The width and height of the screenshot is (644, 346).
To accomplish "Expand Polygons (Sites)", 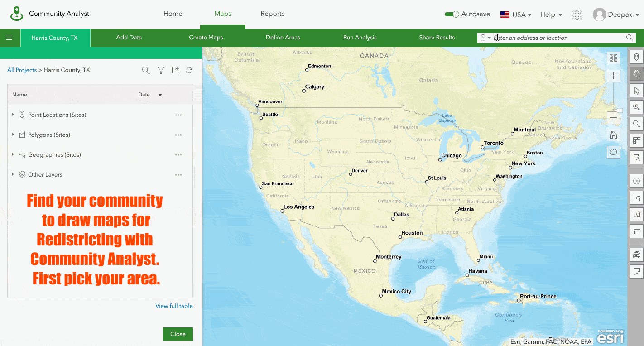I will tap(13, 135).
